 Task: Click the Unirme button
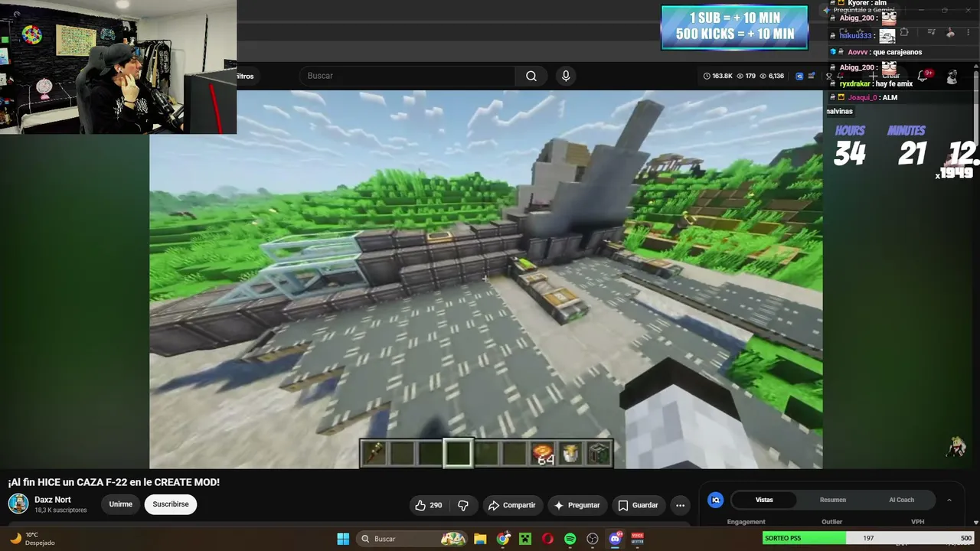click(120, 504)
